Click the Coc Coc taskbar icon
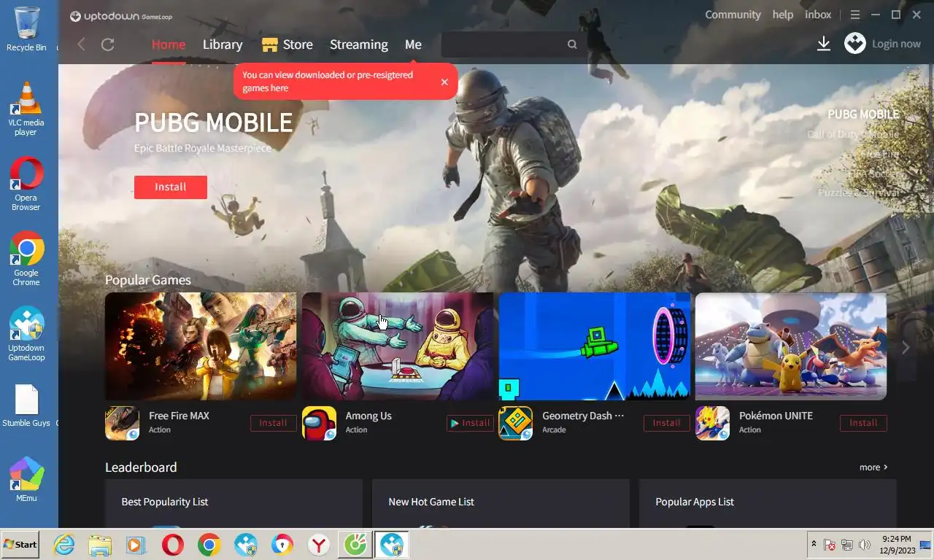The image size is (934, 560). 355,545
